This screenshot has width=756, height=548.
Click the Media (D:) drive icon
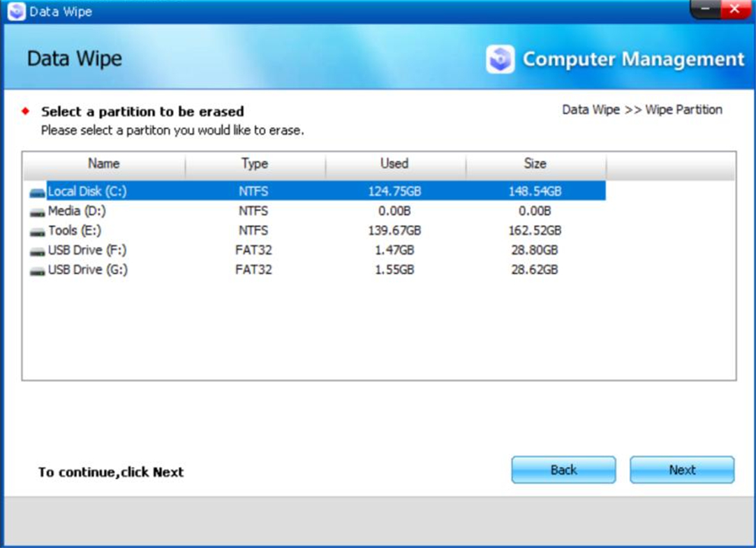click(38, 212)
